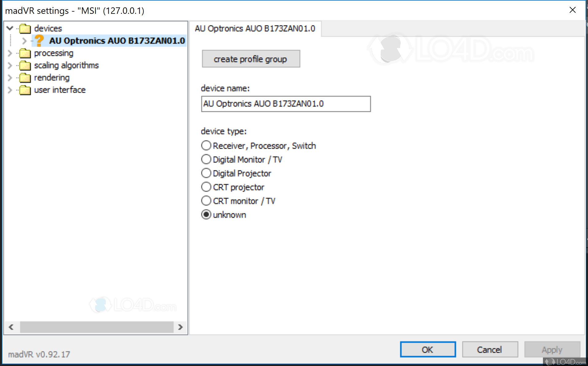The width and height of the screenshot is (588, 366).
Task: Click the madVR v0.92.17 version text
Action: [x=39, y=354]
